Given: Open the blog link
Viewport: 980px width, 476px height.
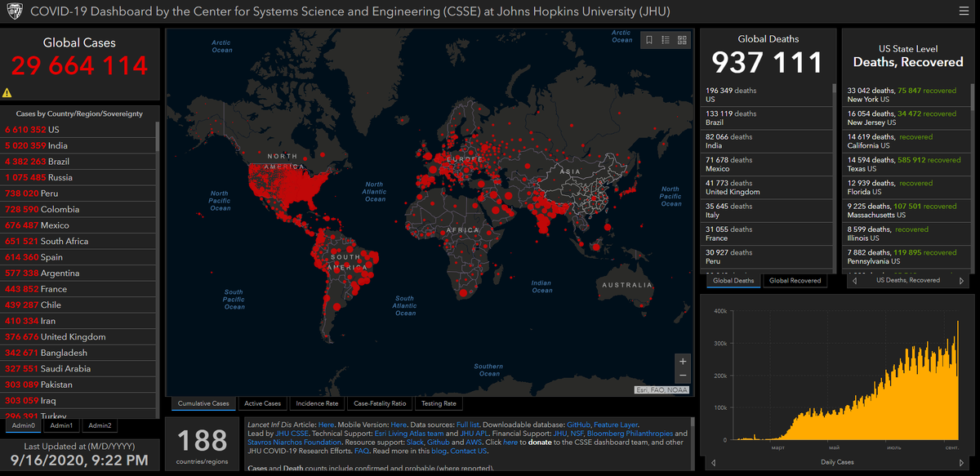Looking at the screenshot, I should click(x=439, y=452).
